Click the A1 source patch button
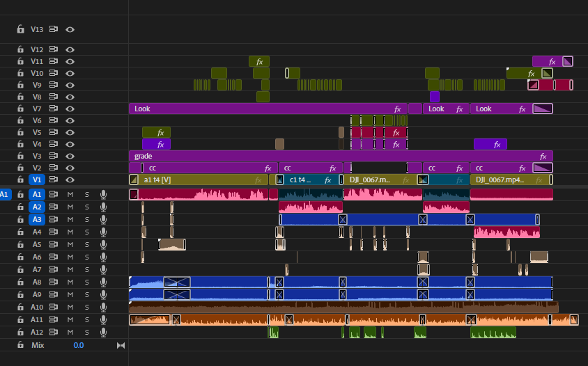The width and height of the screenshot is (588, 366). (x=6, y=194)
